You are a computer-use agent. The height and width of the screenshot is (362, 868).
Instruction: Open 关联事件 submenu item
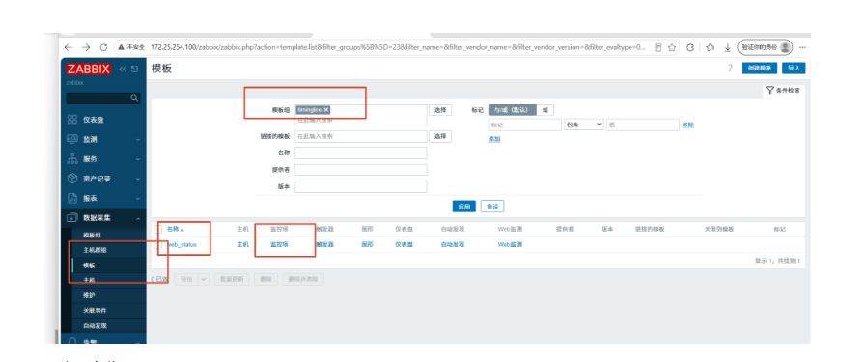(x=95, y=311)
